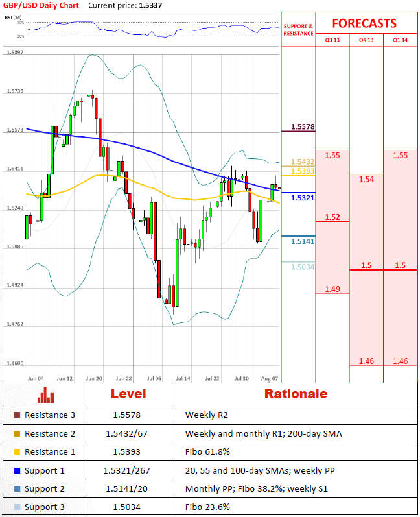Select the 'GBP/USD Daily Chart' title
The image size is (420, 517).
[x=41, y=6]
